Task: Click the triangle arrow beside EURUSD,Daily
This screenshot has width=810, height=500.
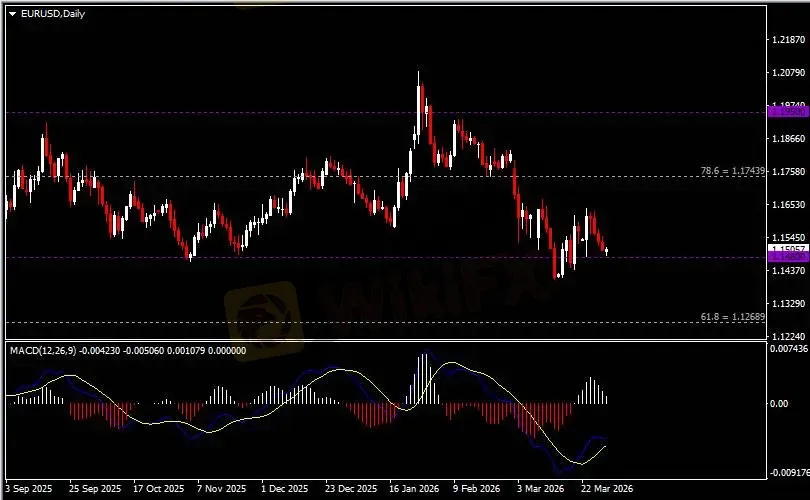Action: coord(12,12)
